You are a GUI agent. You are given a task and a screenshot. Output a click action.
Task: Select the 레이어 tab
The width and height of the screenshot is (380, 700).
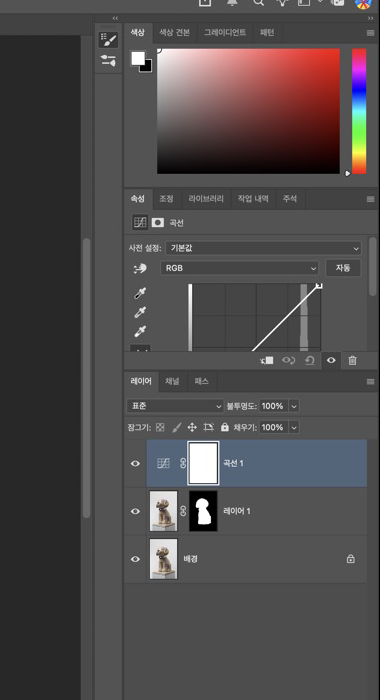pyautogui.click(x=141, y=382)
